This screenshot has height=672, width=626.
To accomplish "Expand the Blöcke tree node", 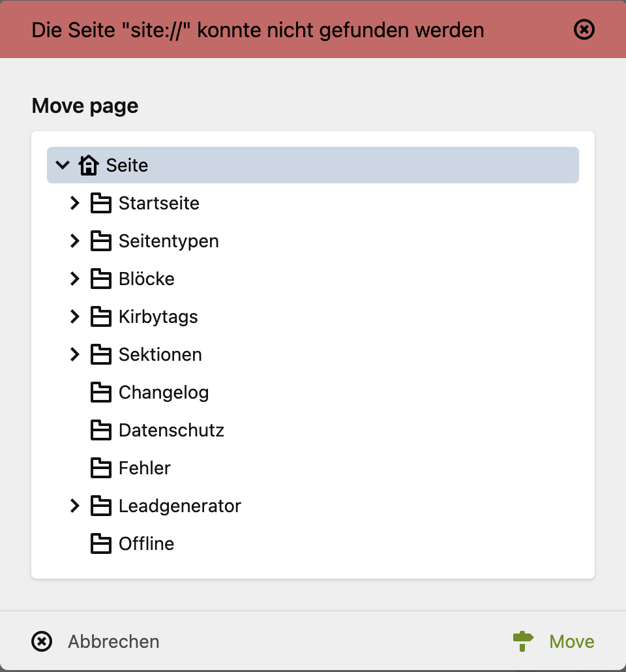I will click(74, 279).
